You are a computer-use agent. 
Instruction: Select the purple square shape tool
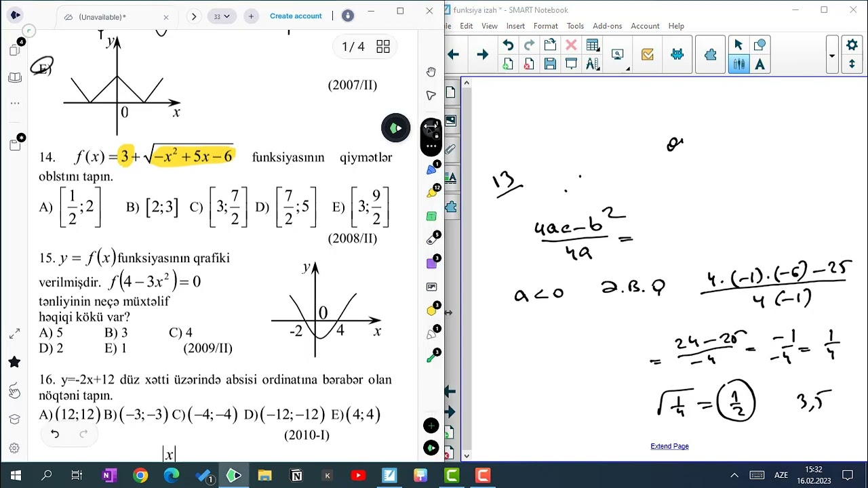click(x=431, y=263)
